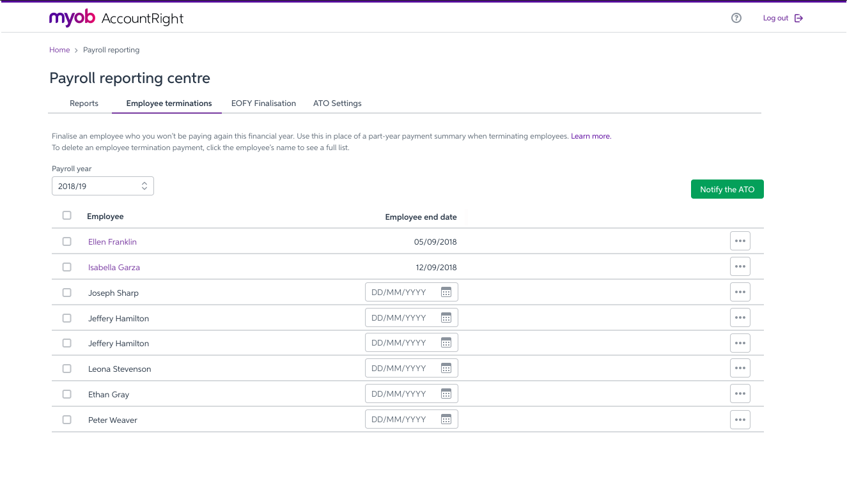Open calendar picker for Ethan Gray
This screenshot has width=847, height=504.
[x=446, y=394]
